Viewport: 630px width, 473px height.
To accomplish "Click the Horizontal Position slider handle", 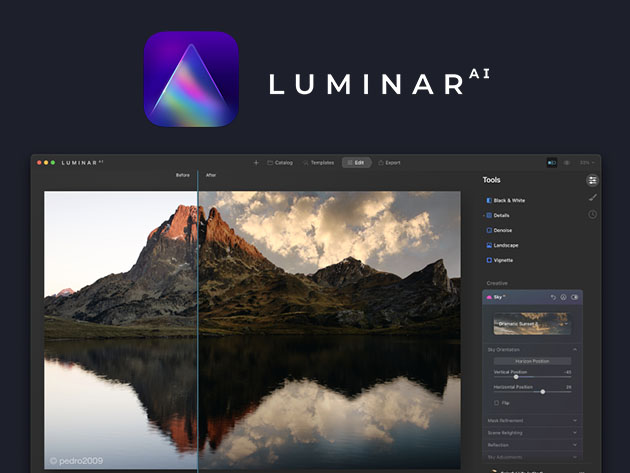I will [x=543, y=391].
